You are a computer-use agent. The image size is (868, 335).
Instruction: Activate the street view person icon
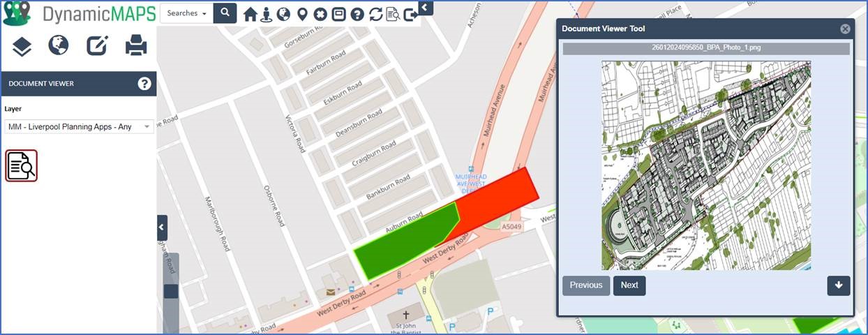[267, 14]
